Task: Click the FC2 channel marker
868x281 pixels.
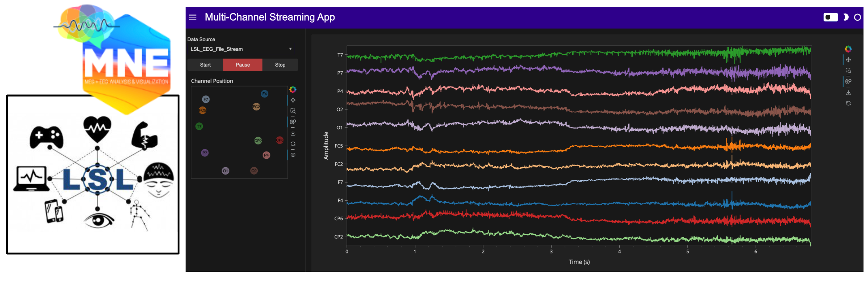Action: coord(256,107)
